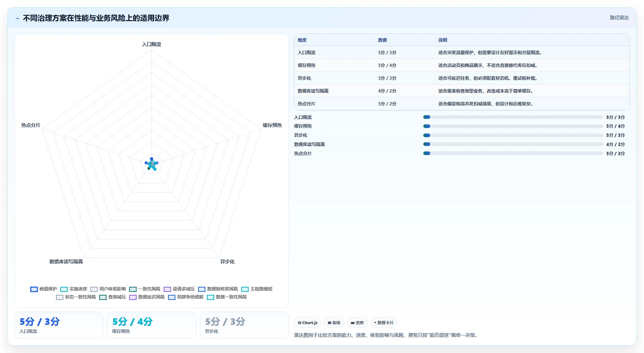Image resolution: width=644 pixels, height=353 pixels.
Task: Click the 4分 / 2分 value in table
Action: [387, 91]
